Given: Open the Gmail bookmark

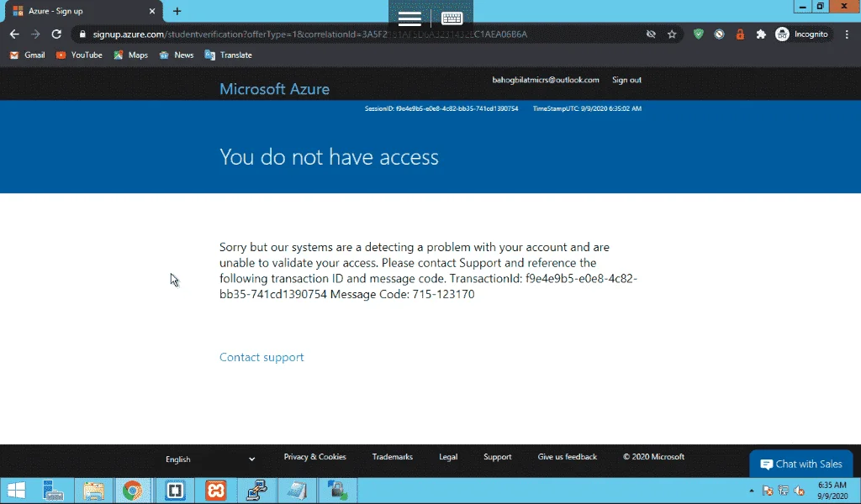Looking at the screenshot, I should tap(28, 55).
